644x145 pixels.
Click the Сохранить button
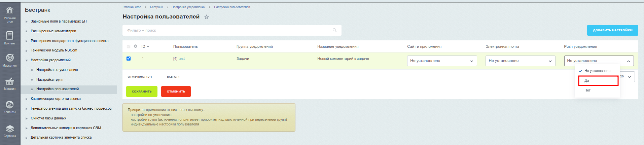pyautogui.click(x=142, y=92)
